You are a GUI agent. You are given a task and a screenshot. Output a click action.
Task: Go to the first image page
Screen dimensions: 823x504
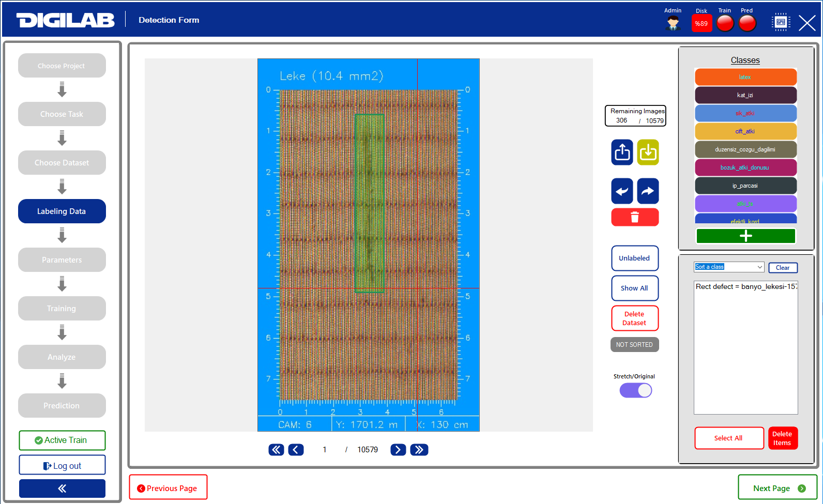coord(276,450)
